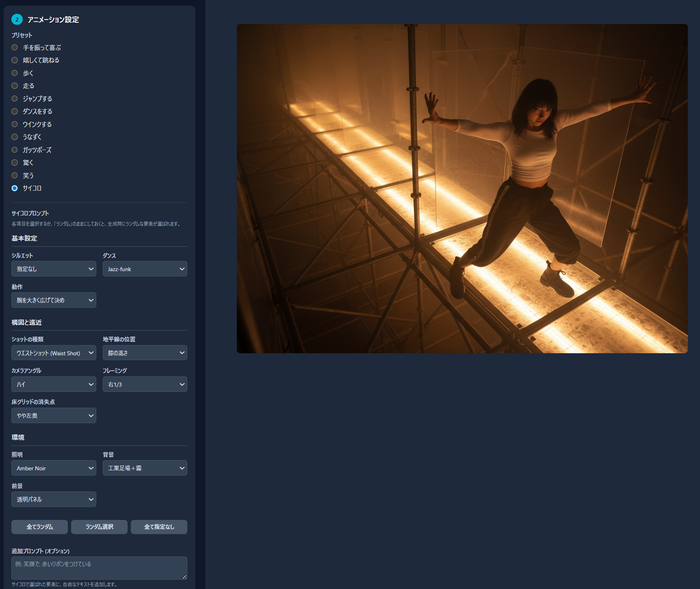
Task: Open the カメラアングル dropdown
Action: coord(54,384)
